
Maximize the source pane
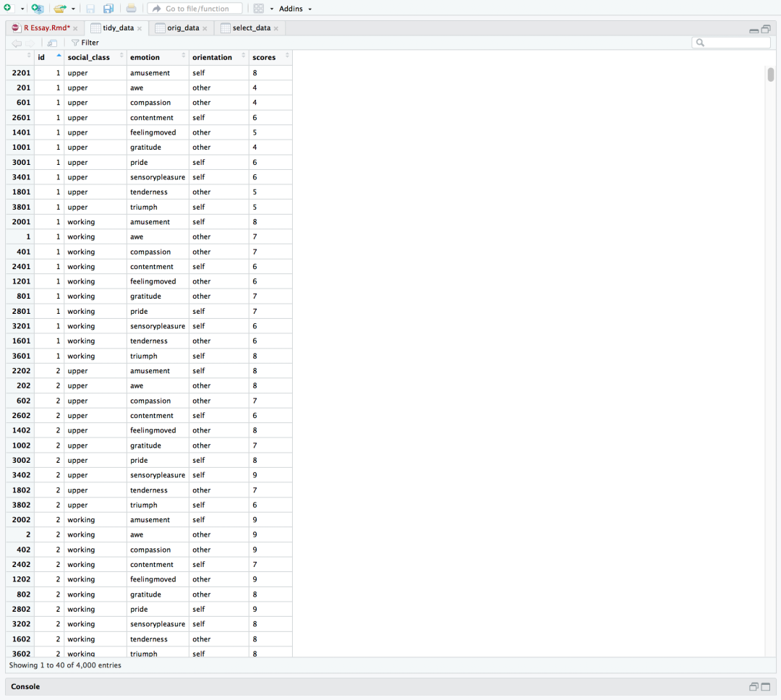click(766, 29)
